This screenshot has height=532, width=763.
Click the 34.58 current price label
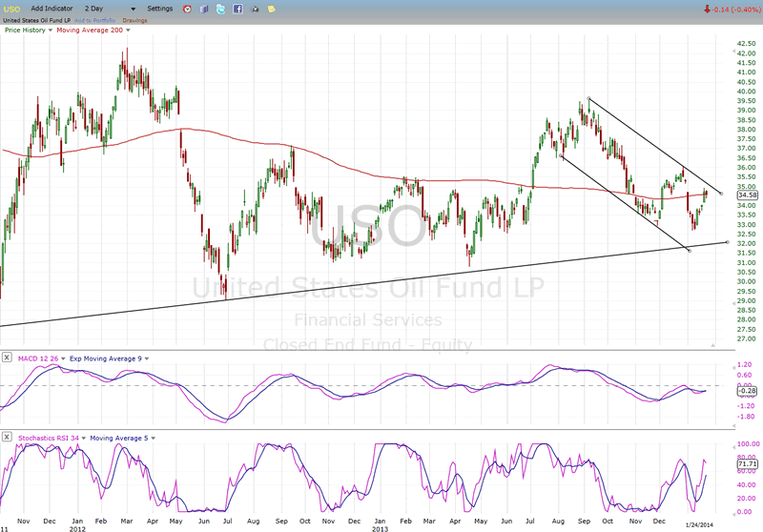click(x=748, y=195)
